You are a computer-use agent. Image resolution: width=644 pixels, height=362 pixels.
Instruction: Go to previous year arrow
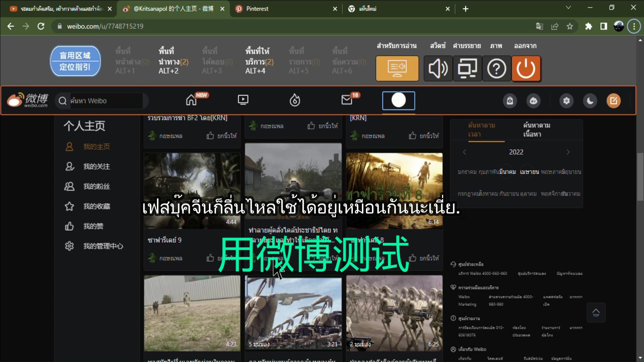[x=465, y=152]
